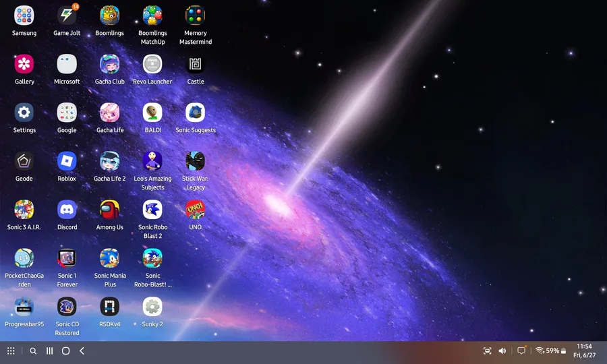The height and width of the screenshot is (364, 607).
Task: Open the RSDKv4 app
Action: [109, 307]
